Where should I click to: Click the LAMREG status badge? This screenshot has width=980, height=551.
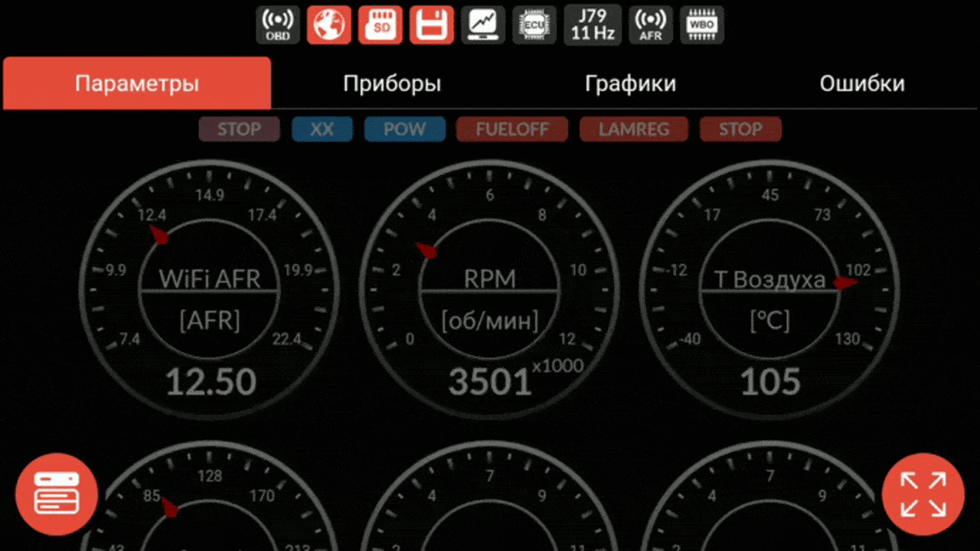coord(634,129)
